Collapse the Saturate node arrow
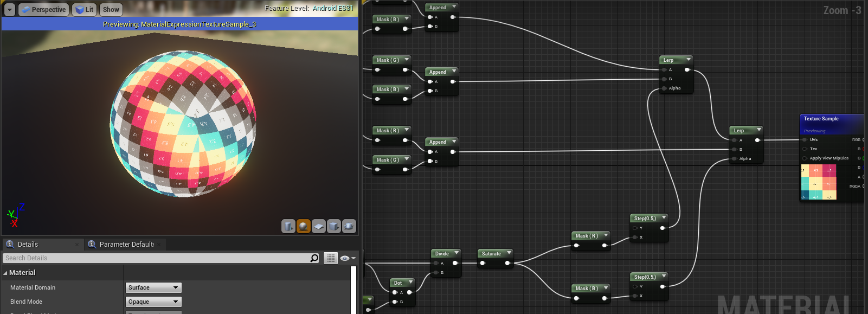The image size is (868, 314). pos(509,253)
